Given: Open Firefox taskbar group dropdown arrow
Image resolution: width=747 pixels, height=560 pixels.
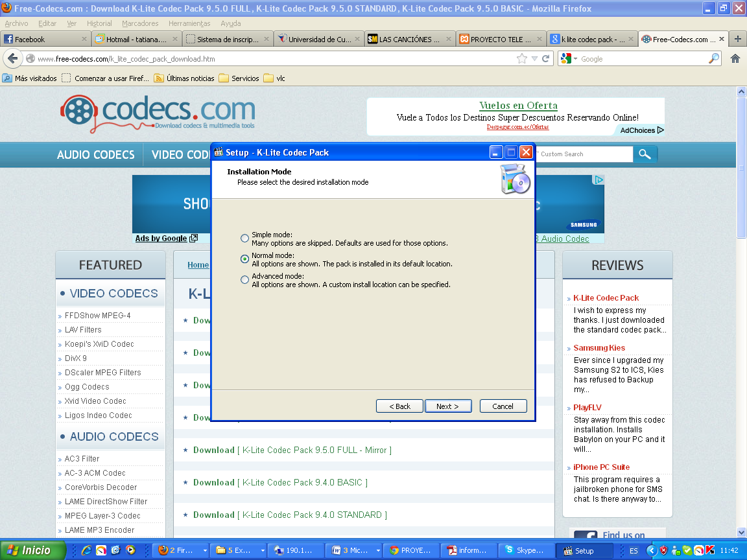Looking at the screenshot, I should pos(205,550).
